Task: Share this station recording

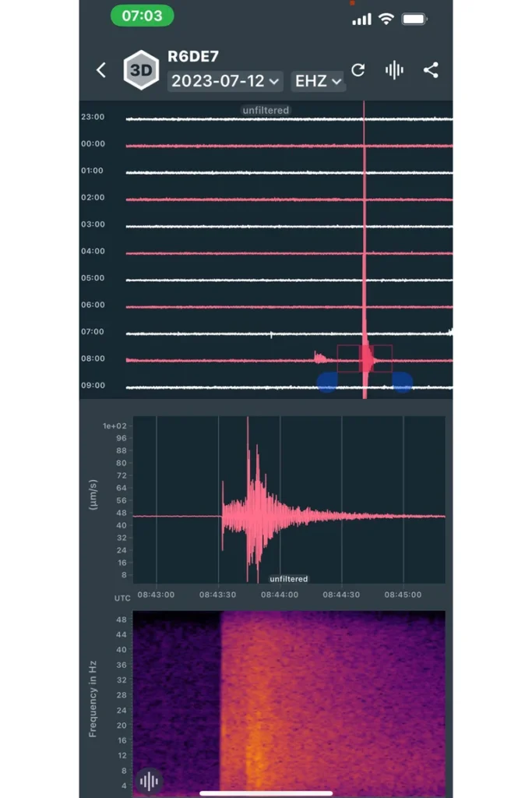Action: click(x=431, y=70)
